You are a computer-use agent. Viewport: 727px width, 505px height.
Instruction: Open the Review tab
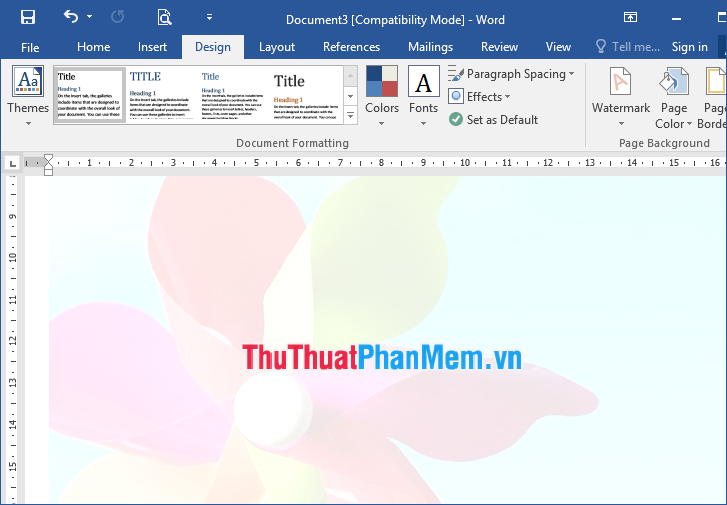[x=499, y=47]
